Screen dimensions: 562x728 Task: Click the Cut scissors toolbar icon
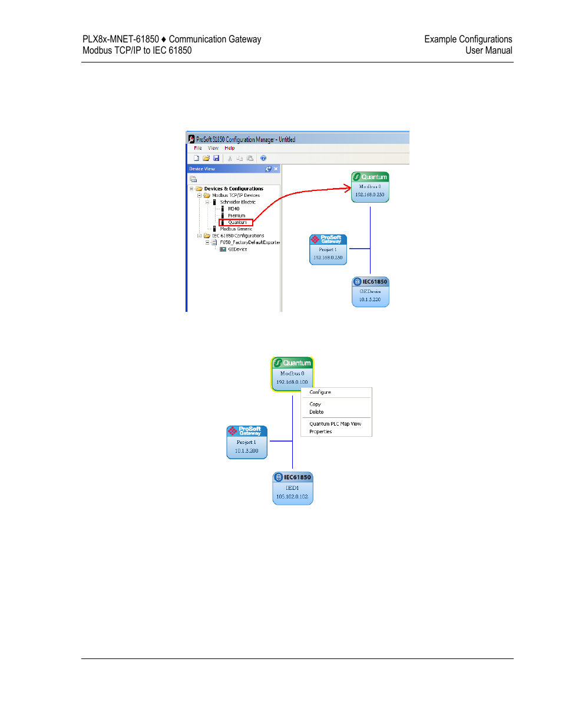230,159
